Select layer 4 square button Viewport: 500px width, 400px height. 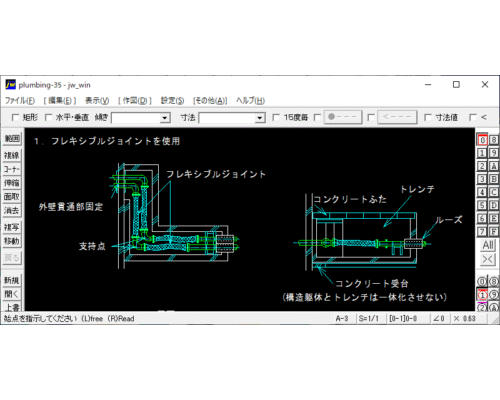tap(482, 192)
